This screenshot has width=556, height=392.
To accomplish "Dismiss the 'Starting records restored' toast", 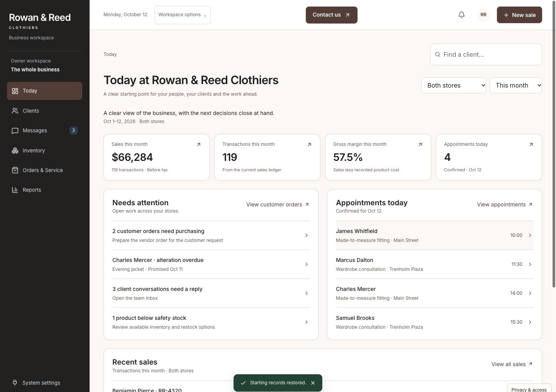I will pos(313,383).
